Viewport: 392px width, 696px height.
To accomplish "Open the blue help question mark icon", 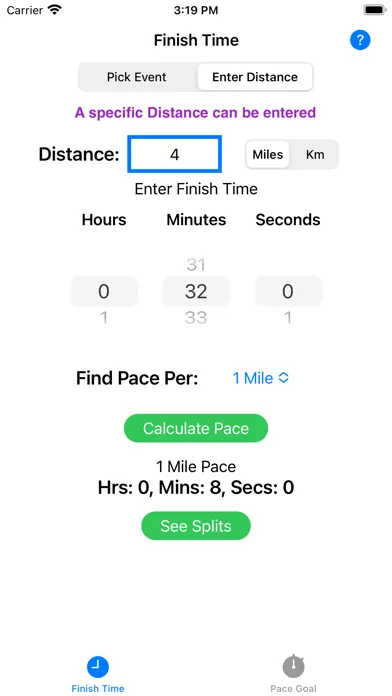I will tap(360, 40).
